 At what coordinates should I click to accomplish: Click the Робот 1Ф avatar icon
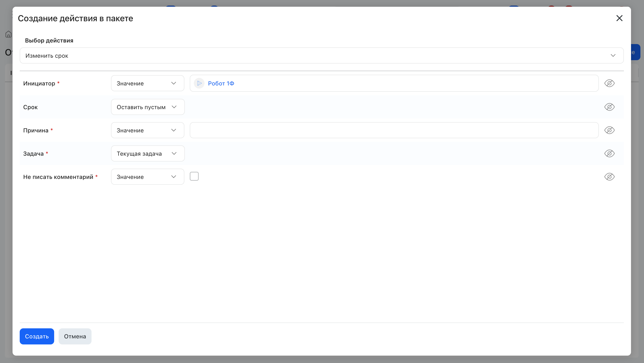[199, 83]
